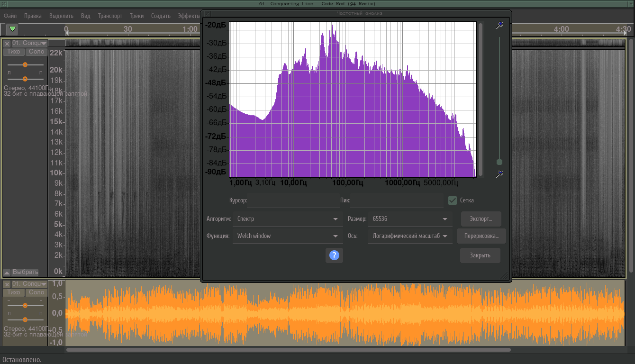Screen dimensions: 635x364
Task: Open the spectrogram track name dropdown menu
Action: [29, 43]
